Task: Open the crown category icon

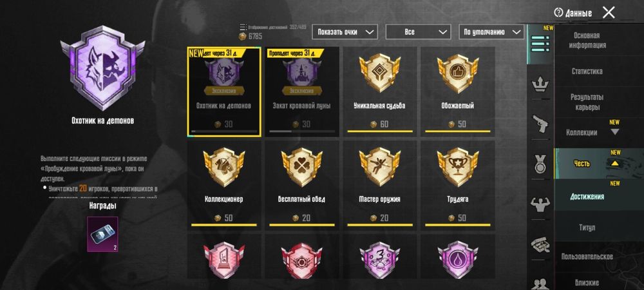Action: [x=540, y=84]
